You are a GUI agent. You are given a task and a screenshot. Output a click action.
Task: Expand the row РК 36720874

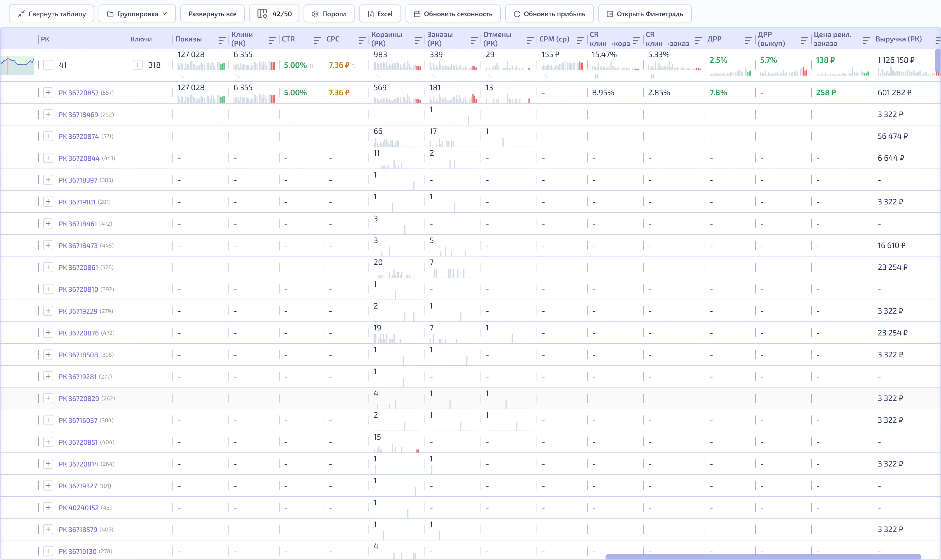pos(48,136)
